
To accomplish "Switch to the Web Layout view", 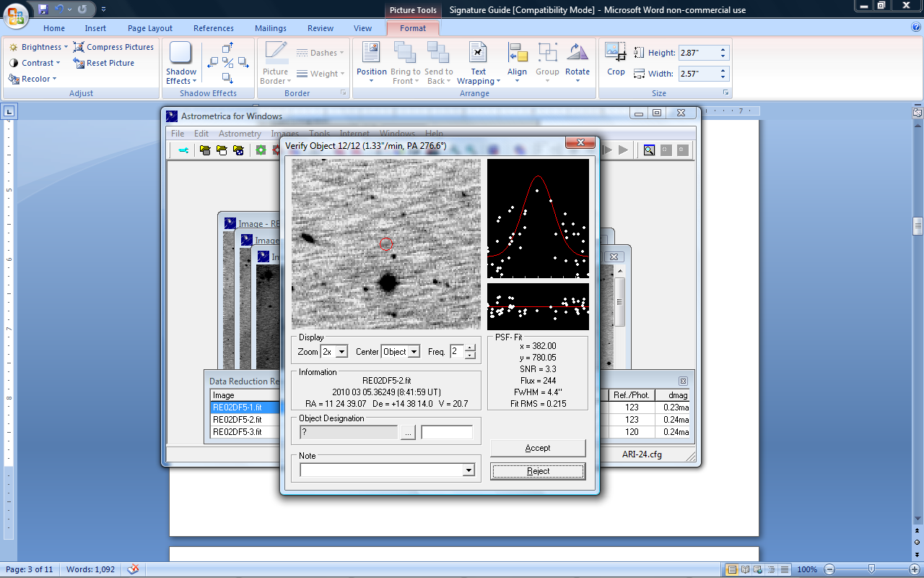I will click(x=759, y=569).
